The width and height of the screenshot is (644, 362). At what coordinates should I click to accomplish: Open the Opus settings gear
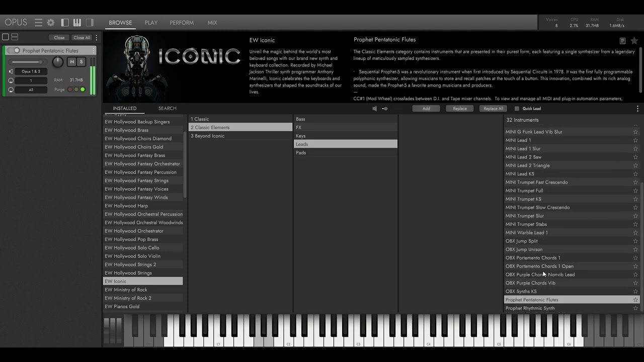(51, 23)
